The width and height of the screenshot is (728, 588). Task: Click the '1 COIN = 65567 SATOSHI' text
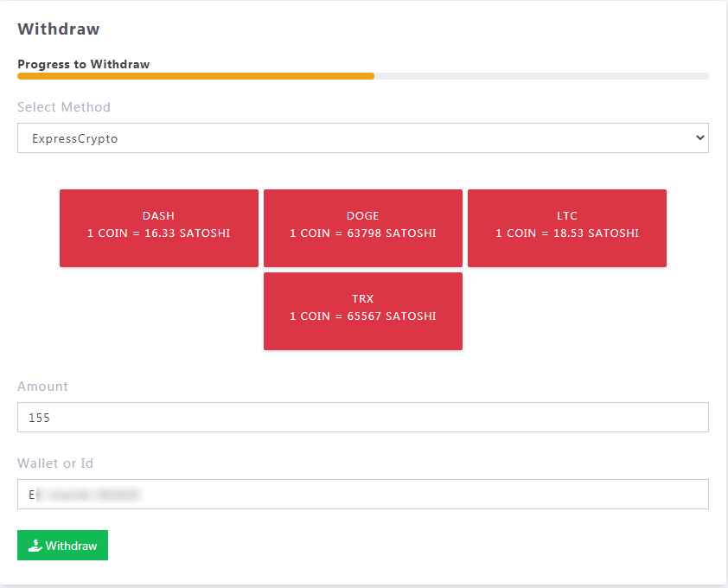[x=363, y=316]
